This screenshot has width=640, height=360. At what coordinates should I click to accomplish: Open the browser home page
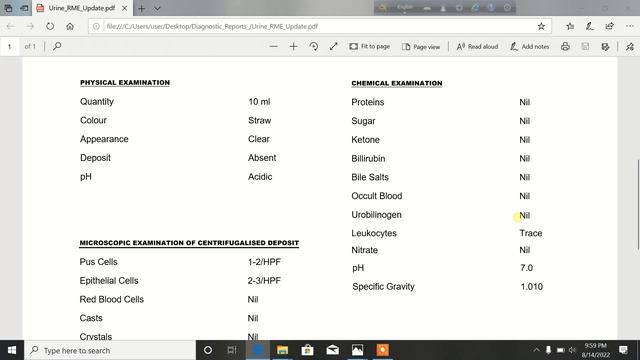pyautogui.click(x=70, y=26)
